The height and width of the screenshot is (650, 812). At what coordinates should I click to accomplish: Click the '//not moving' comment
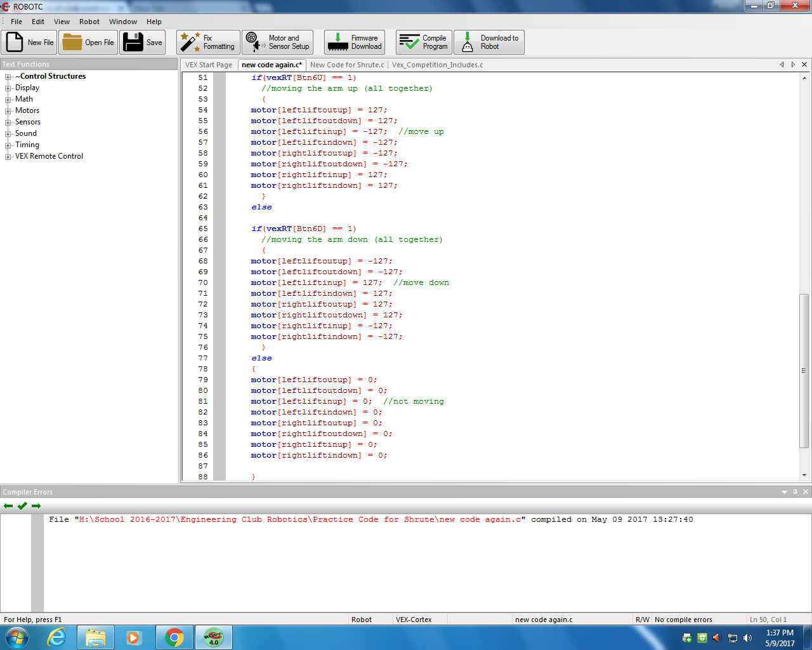[414, 401]
